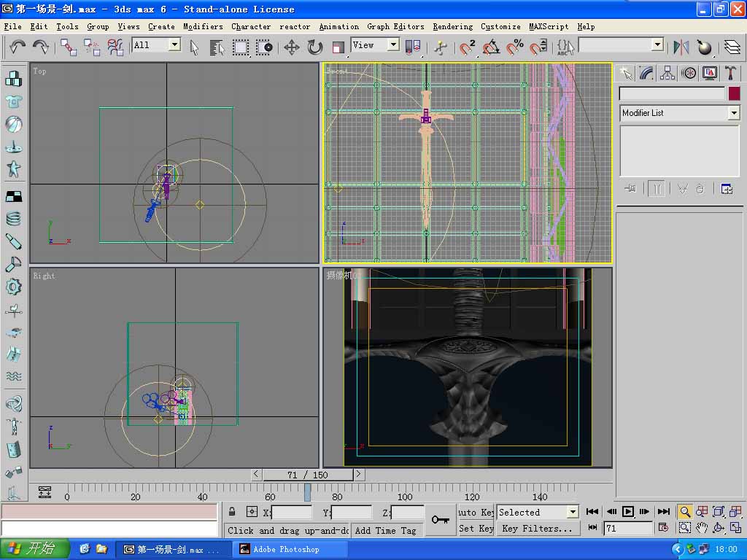This screenshot has width=747, height=560.
Task: Open the Windows Start button
Action: (34, 549)
